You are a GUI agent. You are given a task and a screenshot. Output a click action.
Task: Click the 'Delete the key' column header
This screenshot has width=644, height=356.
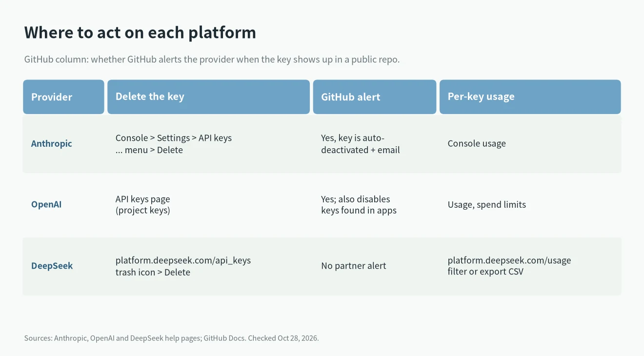tap(208, 97)
